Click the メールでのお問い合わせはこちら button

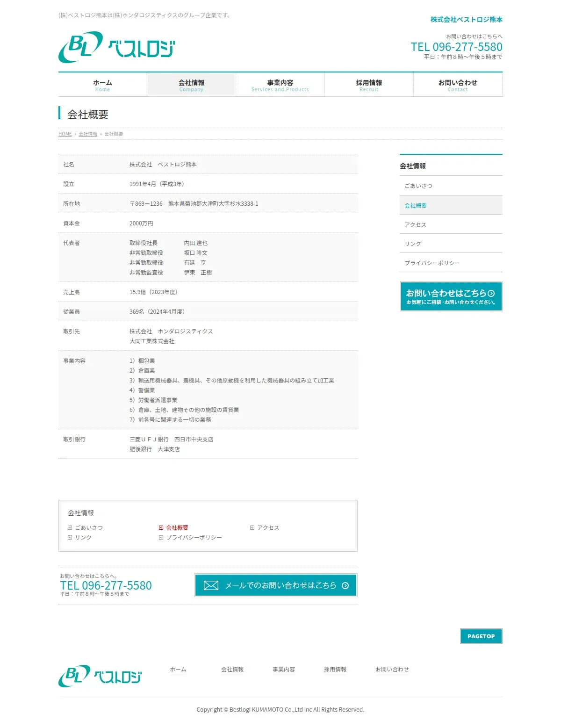click(276, 585)
